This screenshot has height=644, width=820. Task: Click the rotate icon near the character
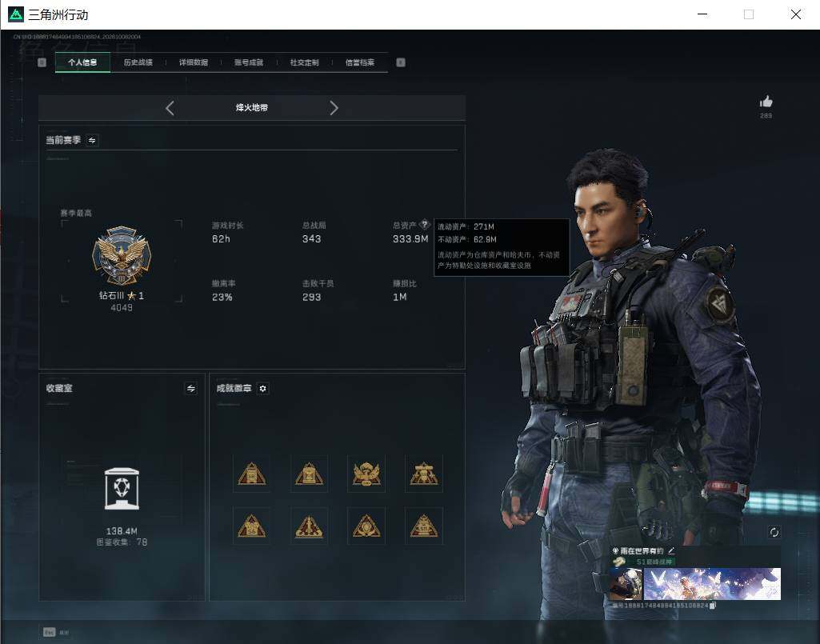coord(774,533)
